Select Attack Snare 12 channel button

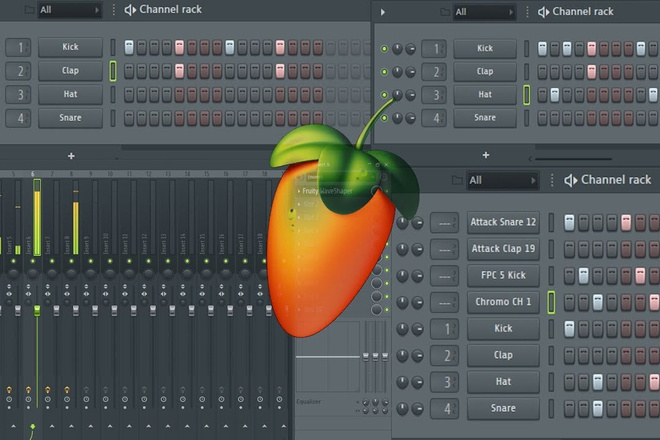pos(503,222)
